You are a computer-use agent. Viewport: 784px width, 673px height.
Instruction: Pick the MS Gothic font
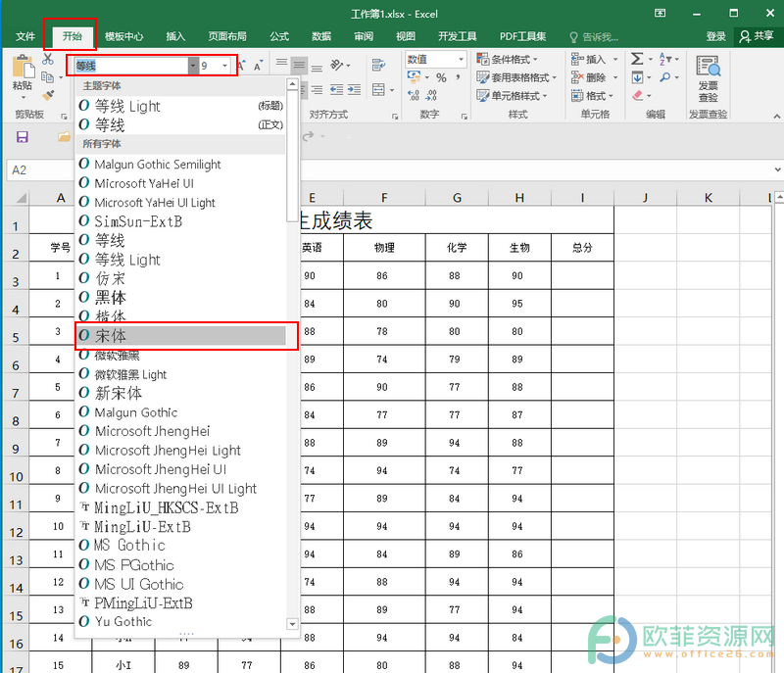[x=181, y=546]
